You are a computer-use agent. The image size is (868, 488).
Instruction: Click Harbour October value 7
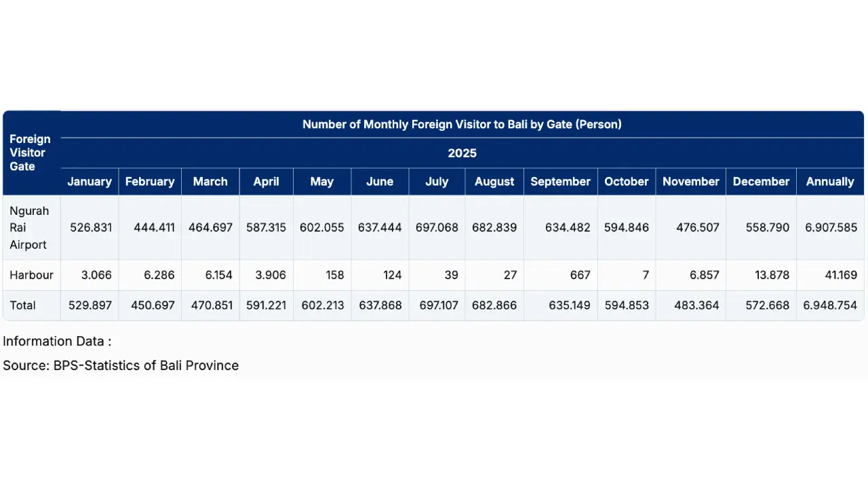645,275
